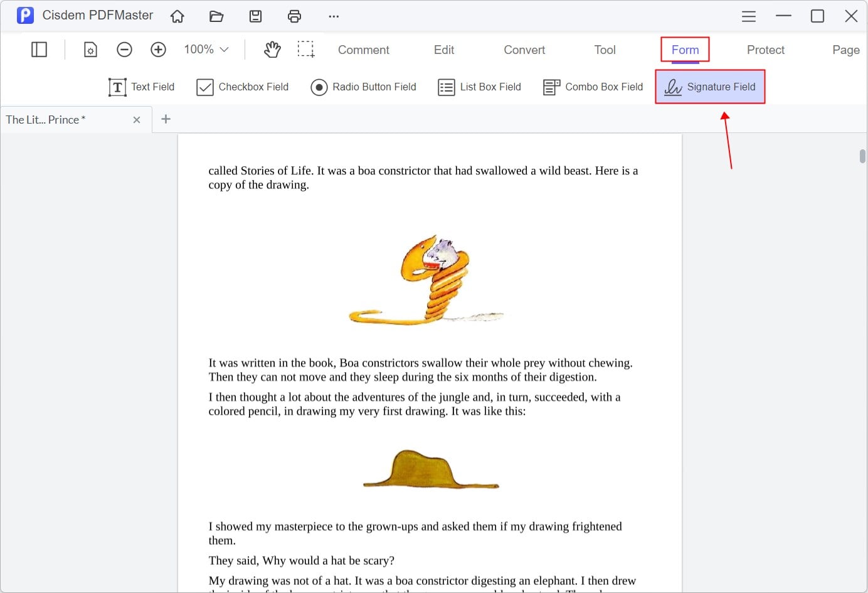Click the Zoom In icon
Viewport: 868px width, 593px height.
(x=158, y=49)
